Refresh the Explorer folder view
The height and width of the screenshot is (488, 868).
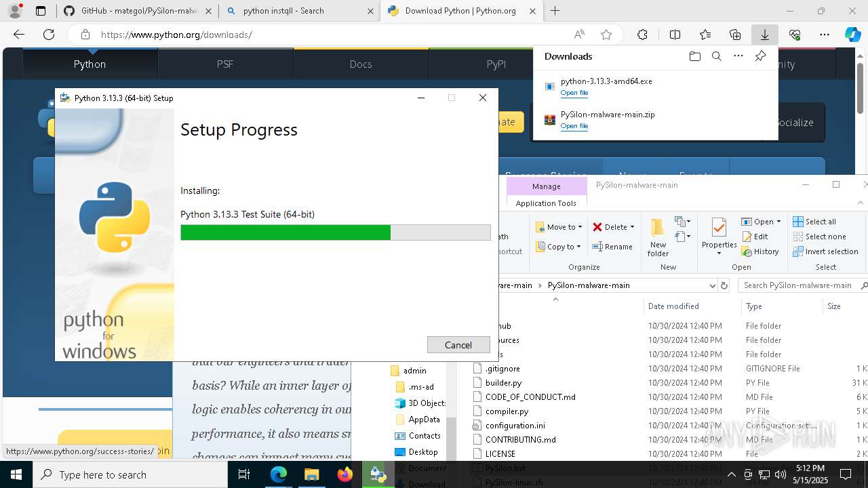coord(724,285)
